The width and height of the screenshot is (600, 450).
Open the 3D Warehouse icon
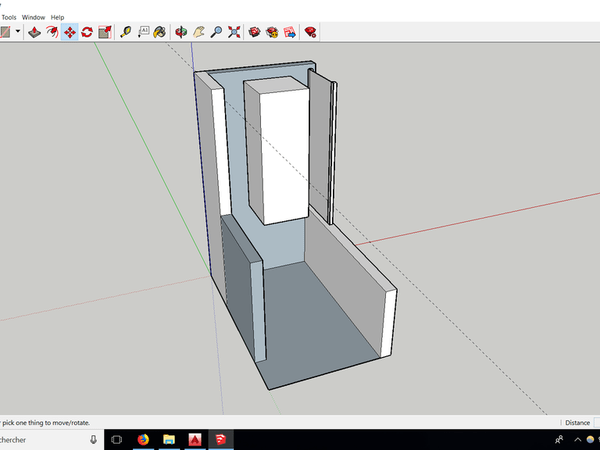254,32
